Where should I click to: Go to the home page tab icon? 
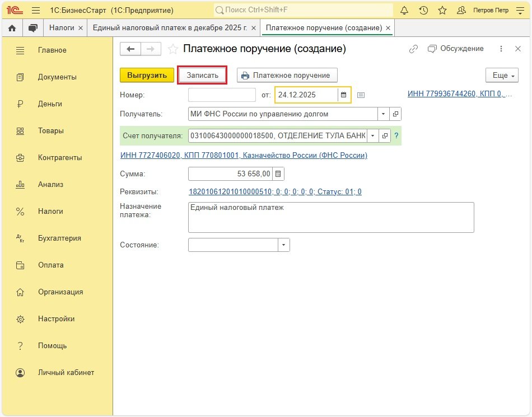[12, 27]
